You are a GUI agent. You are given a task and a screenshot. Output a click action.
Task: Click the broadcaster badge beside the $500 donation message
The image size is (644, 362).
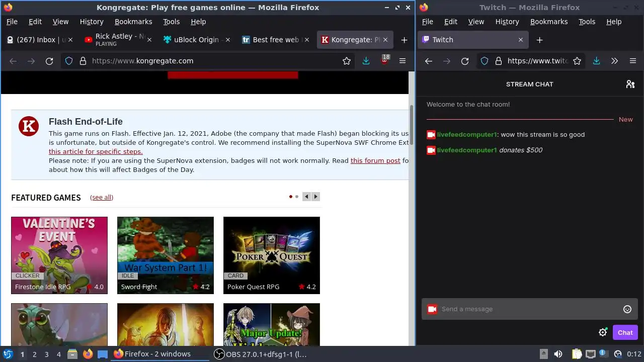coord(431,150)
